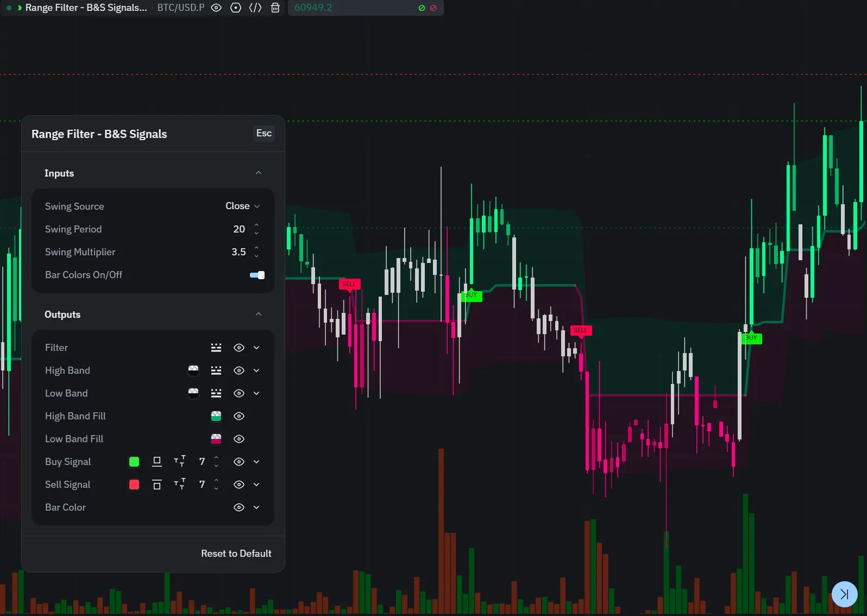Image resolution: width=867 pixels, height=616 pixels.
Task: Expand High Band output options
Action: click(x=256, y=370)
